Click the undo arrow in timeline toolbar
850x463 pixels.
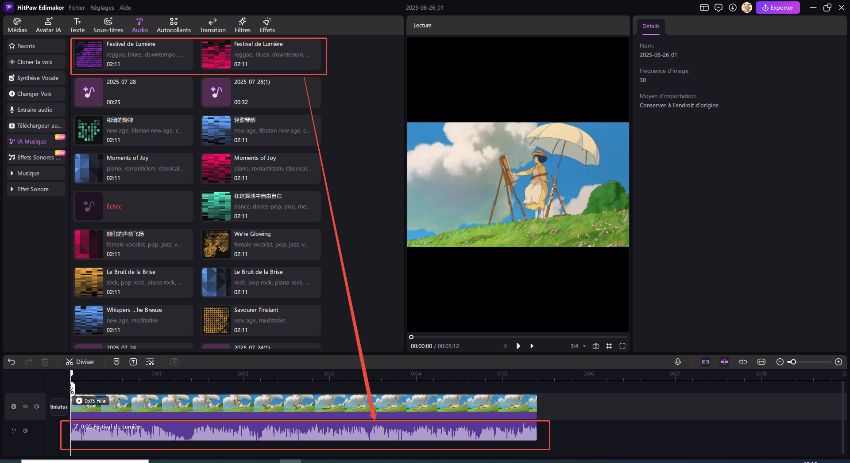[x=11, y=361]
